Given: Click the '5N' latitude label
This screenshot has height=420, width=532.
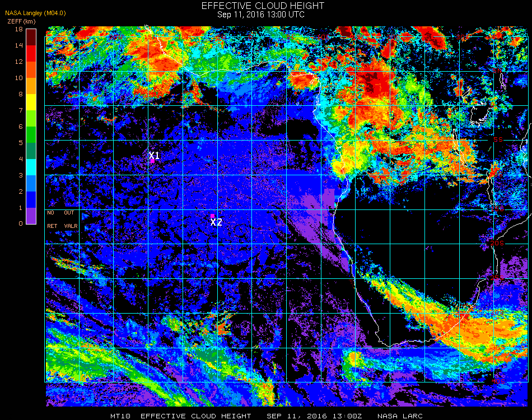Looking at the screenshot, I should coord(497,71).
